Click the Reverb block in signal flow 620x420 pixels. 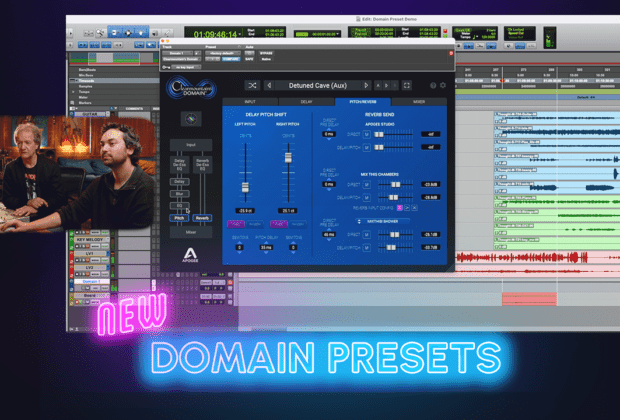pyautogui.click(x=202, y=218)
